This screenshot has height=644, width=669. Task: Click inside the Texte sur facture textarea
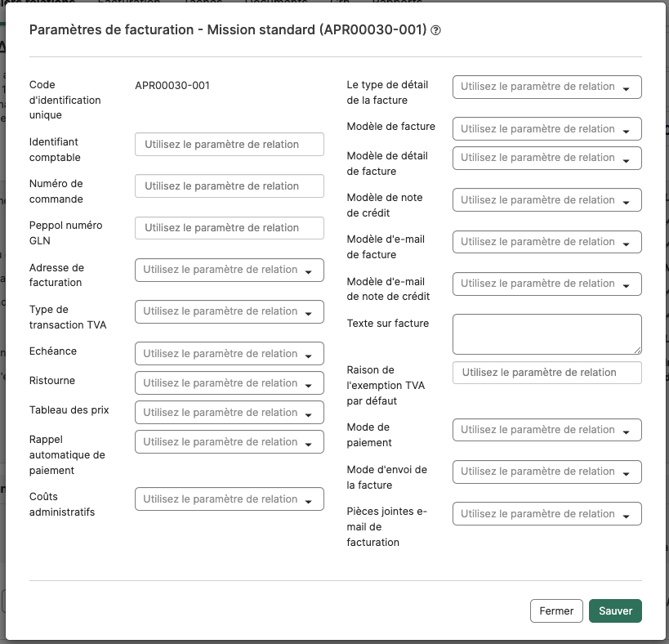[x=547, y=334]
